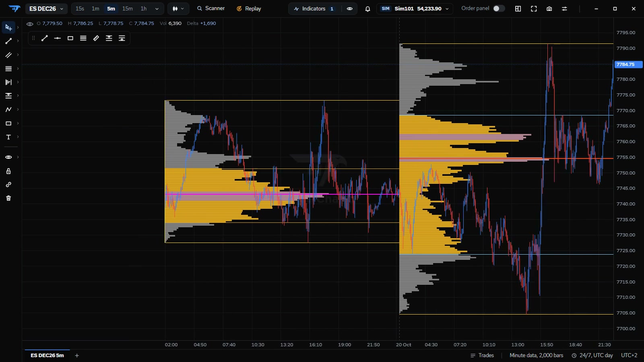Take a chart snapshot with camera icon
The width and height of the screenshot is (644, 362).
pos(549,8)
